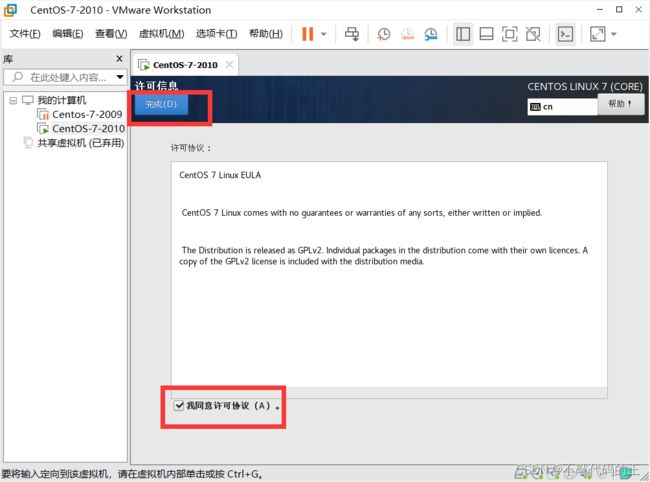Open the 查看(V) menu
The height and width of the screenshot is (482, 650).
click(x=111, y=34)
